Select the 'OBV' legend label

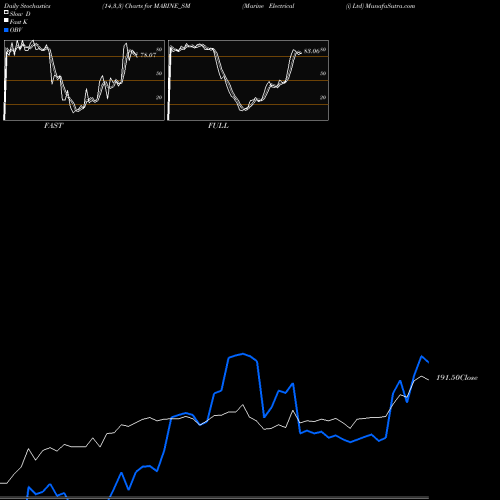(x=16, y=30)
